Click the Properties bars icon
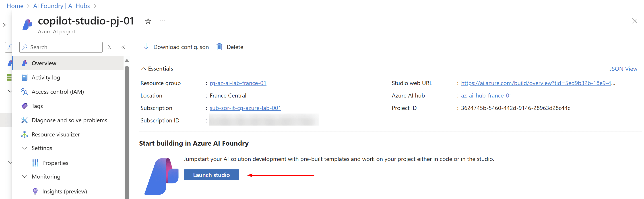This screenshot has height=199, width=644. click(35, 163)
